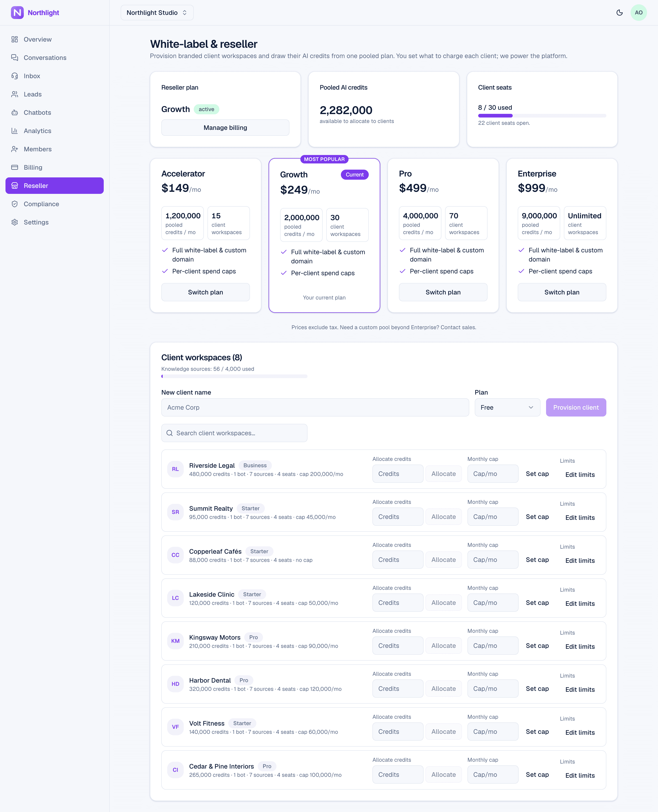
Task: Click the Current badge on Growth plan
Action: click(354, 175)
